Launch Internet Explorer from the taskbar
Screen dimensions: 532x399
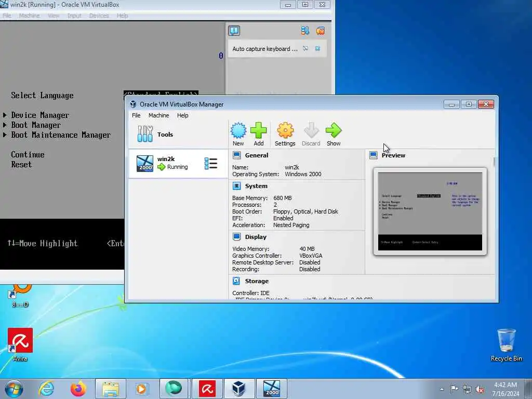click(x=46, y=389)
